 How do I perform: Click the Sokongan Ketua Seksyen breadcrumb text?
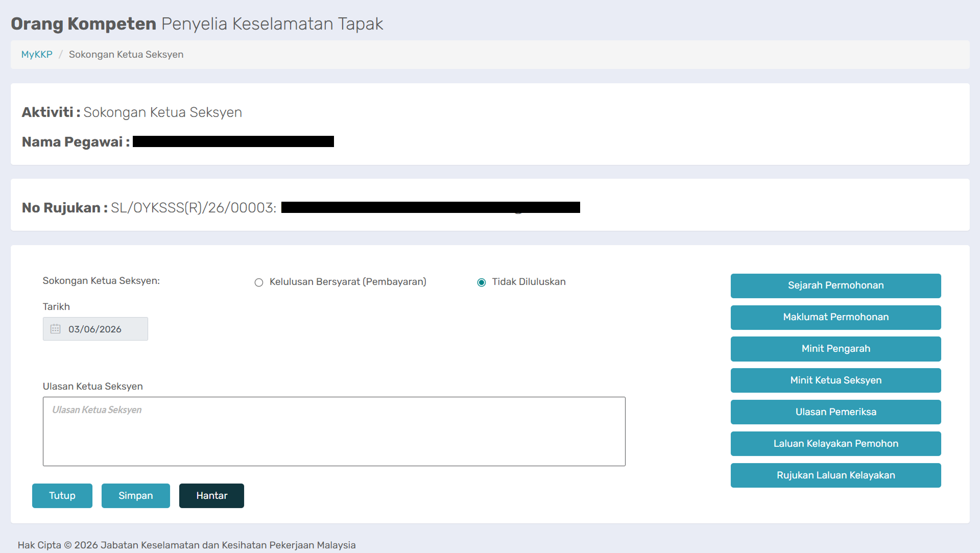pos(126,55)
